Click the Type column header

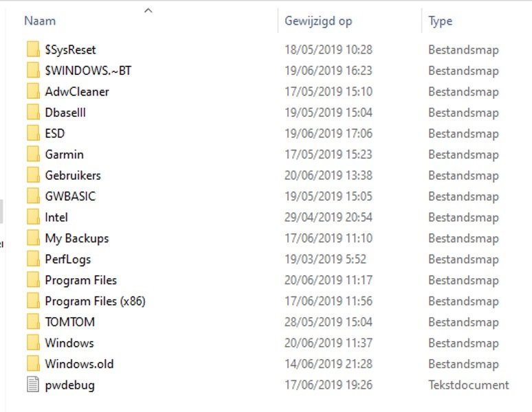click(x=441, y=21)
